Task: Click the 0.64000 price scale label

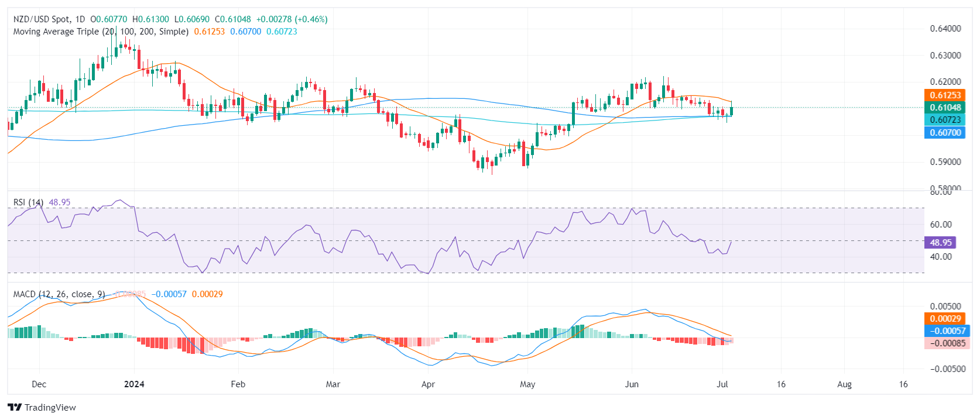Action: coord(945,29)
